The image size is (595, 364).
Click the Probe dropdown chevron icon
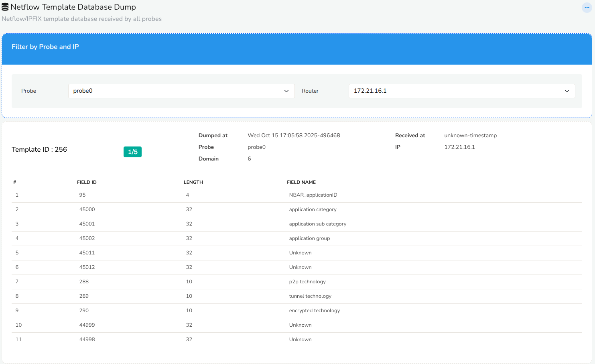pos(286,91)
